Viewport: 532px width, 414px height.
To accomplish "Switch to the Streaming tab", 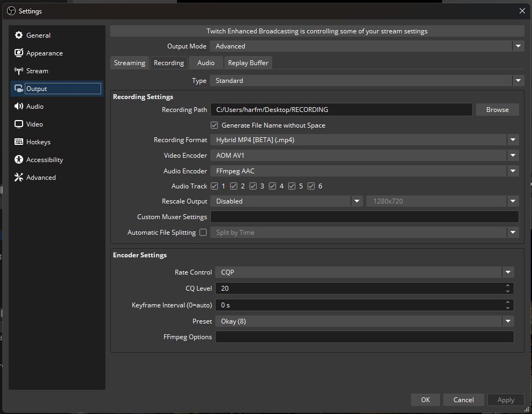I will point(129,63).
